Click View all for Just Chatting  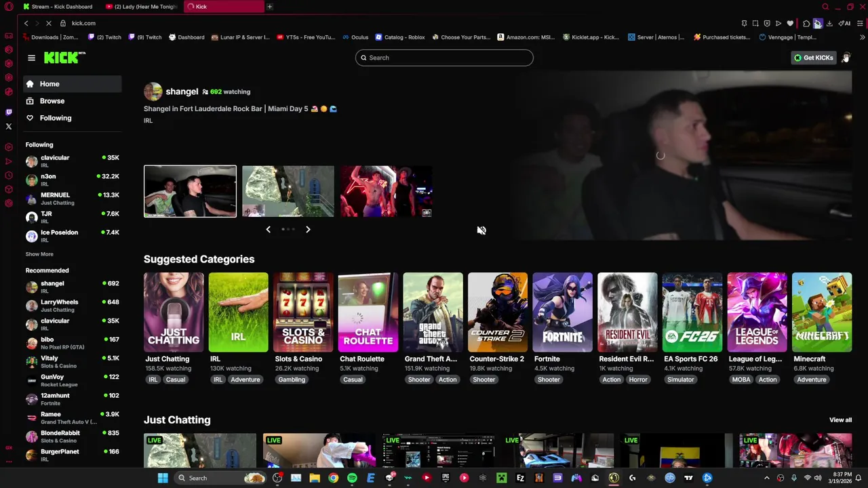tap(840, 420)
